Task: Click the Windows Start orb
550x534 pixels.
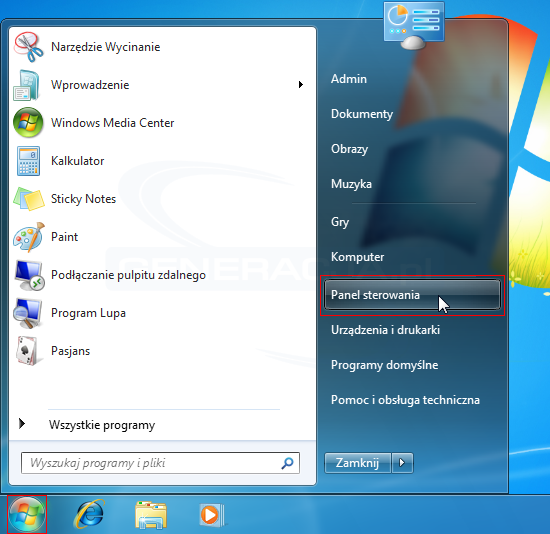Action: tap(27, 515)
